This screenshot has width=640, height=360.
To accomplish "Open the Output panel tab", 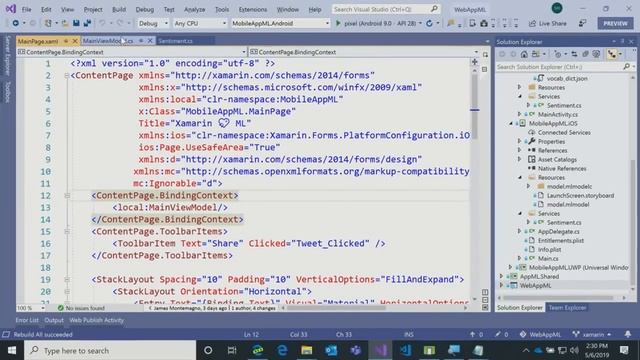I will 54,320.
